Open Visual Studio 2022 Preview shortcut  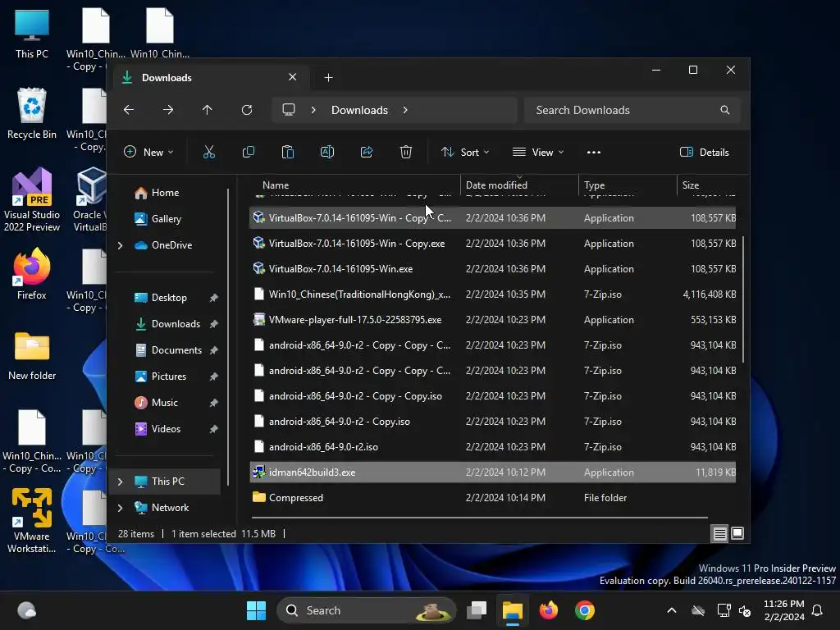[32, 200]
